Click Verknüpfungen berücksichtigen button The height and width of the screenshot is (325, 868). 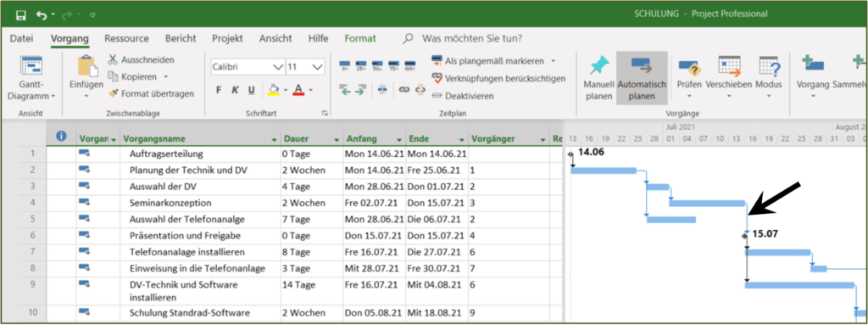(498, 78)
